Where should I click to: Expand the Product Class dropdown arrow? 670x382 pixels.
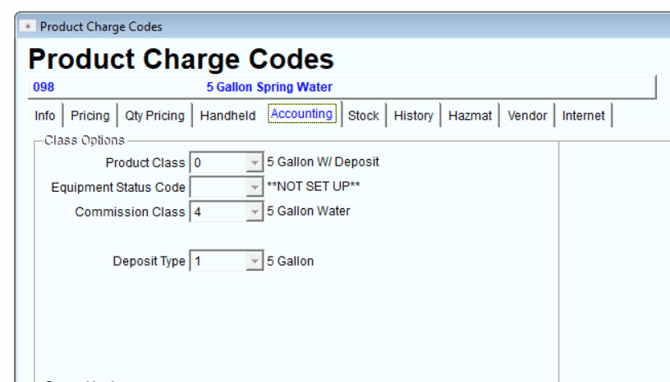(x=255, y=162)
